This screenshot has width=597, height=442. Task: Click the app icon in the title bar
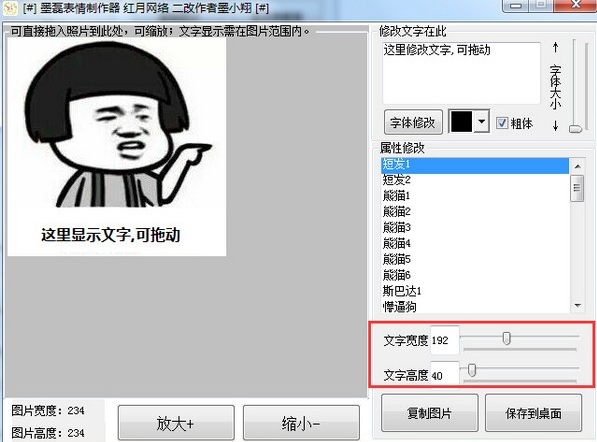point(10,8)
